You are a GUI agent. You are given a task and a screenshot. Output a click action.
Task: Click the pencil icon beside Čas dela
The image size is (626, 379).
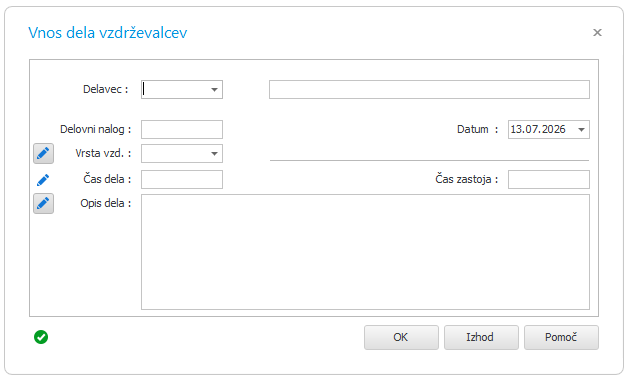pos(43,180)
